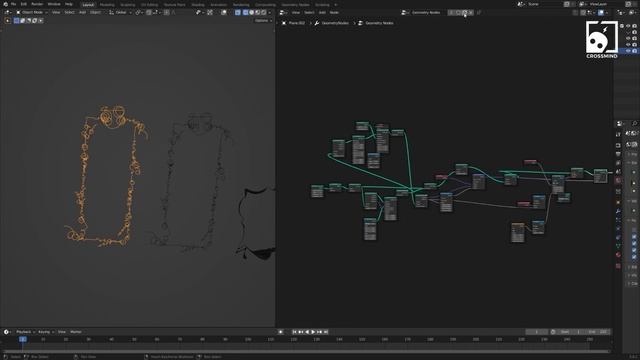Open the 3D viewport Add menu
Screen dimensions: 640x360
click(x=82, y=12)
